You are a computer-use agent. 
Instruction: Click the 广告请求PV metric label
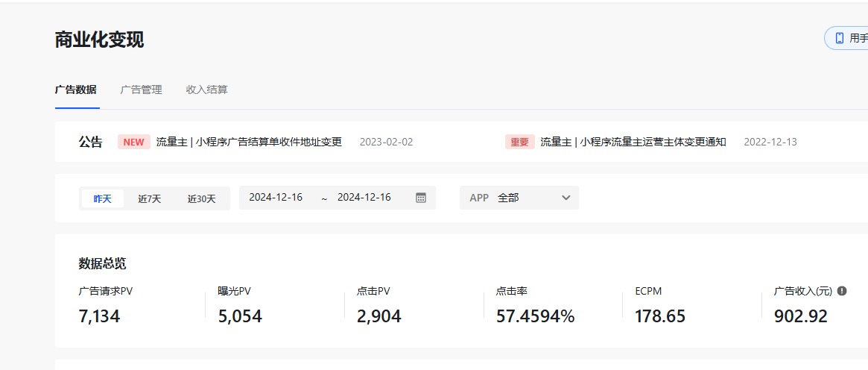(x=106, y=291)
